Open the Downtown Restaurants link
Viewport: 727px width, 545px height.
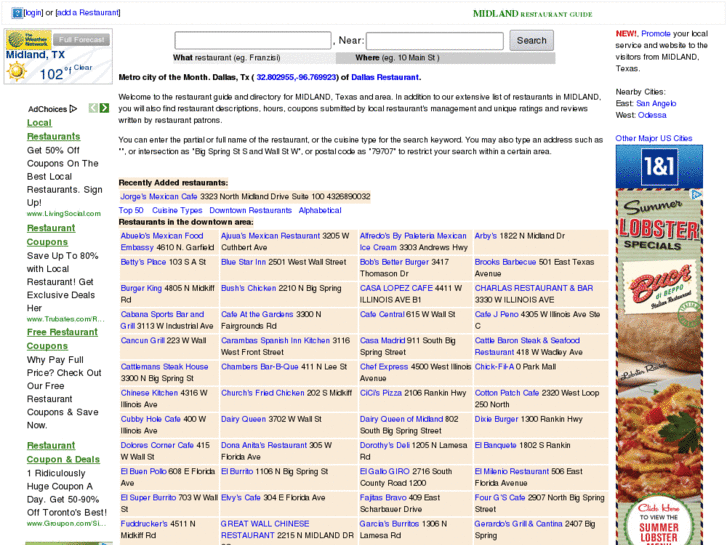(x=250, y=210)
